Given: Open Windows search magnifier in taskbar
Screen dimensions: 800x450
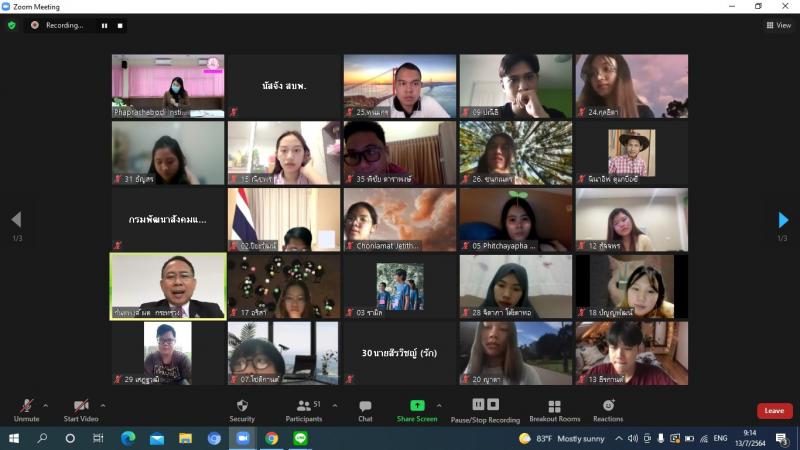Looking at the screenshot, I should (42, 438).
